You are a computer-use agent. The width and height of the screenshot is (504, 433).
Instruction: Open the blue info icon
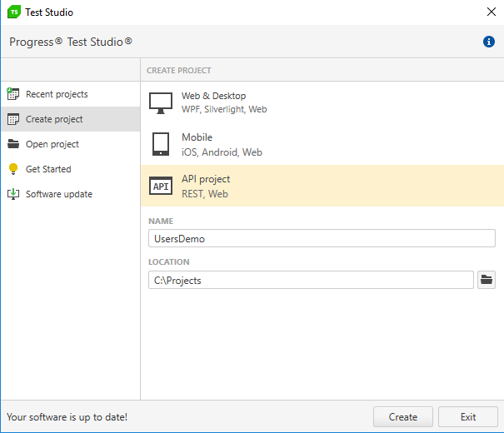point(489,42)
